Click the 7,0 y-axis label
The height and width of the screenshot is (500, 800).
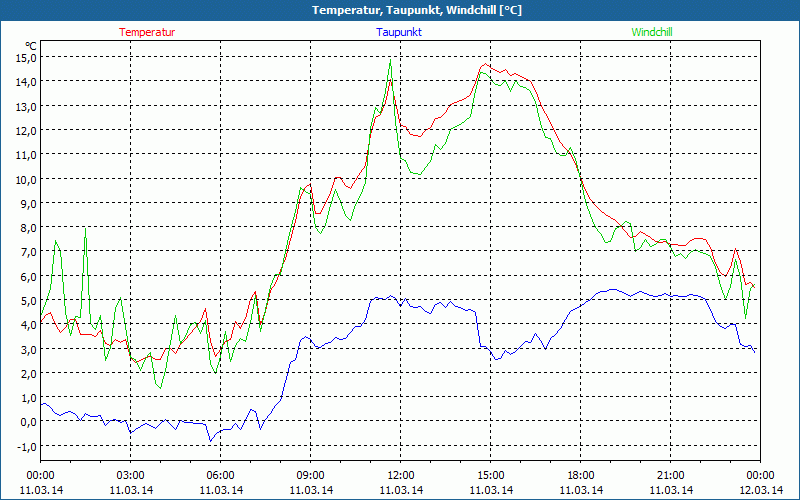coord(28,252)
